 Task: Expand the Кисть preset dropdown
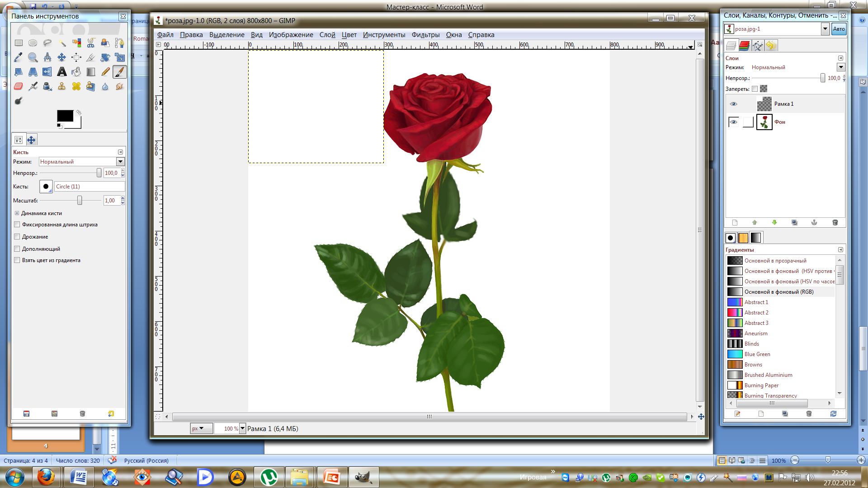pyautogui.click(x=46, y=186)
